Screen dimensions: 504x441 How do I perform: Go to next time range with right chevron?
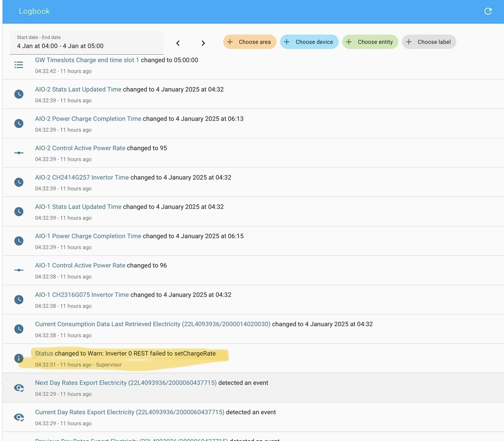pyautogui.click(x=203, y=43)
